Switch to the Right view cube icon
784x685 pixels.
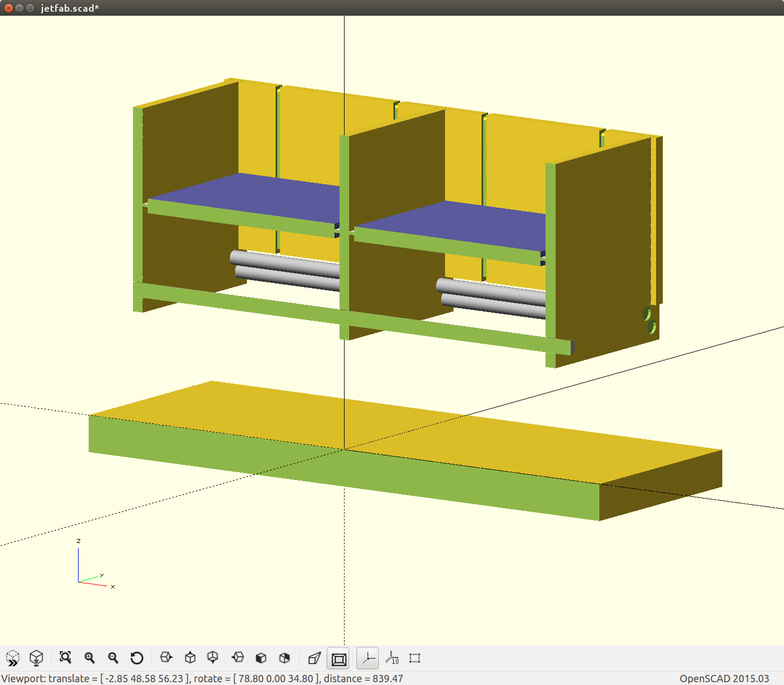coord(166,657)
